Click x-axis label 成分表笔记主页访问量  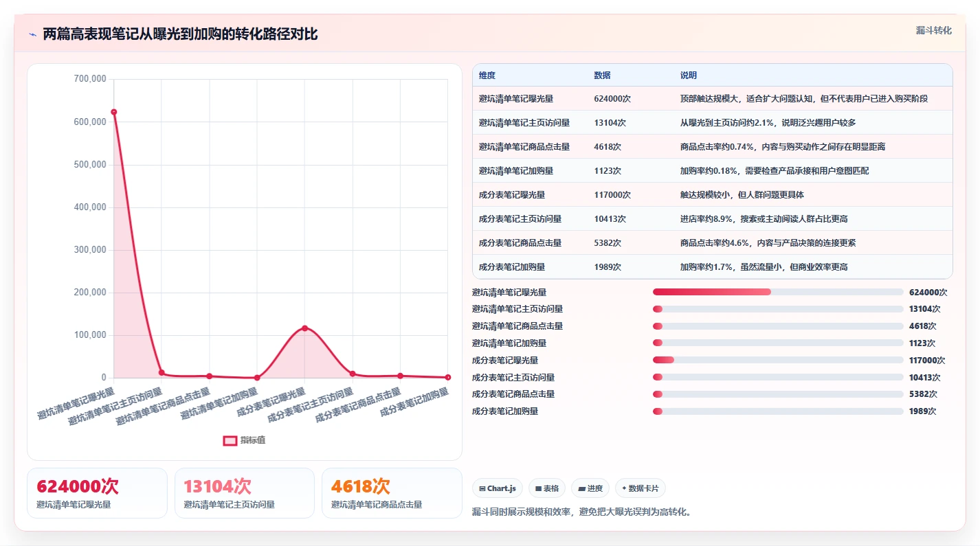(311, 405)
